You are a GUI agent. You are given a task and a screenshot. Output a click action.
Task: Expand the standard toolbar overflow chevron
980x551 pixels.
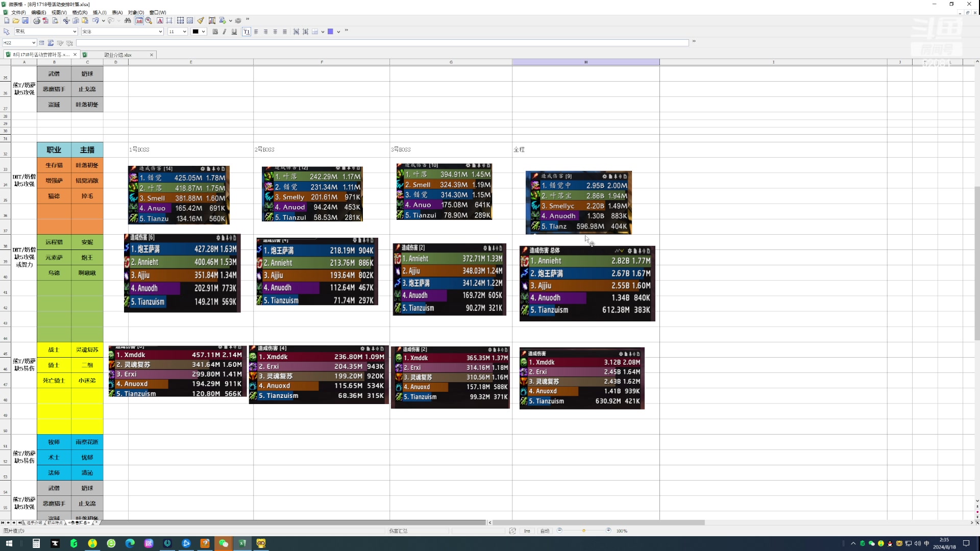coord(248,19)
